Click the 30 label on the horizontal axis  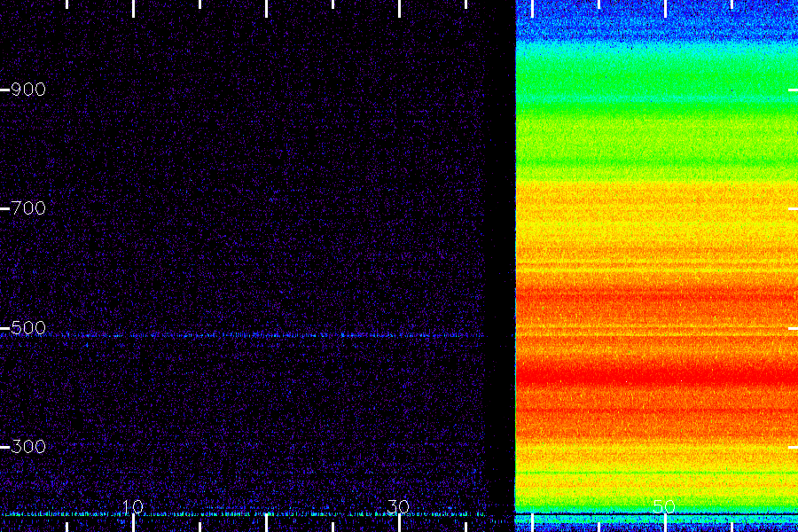398,506
